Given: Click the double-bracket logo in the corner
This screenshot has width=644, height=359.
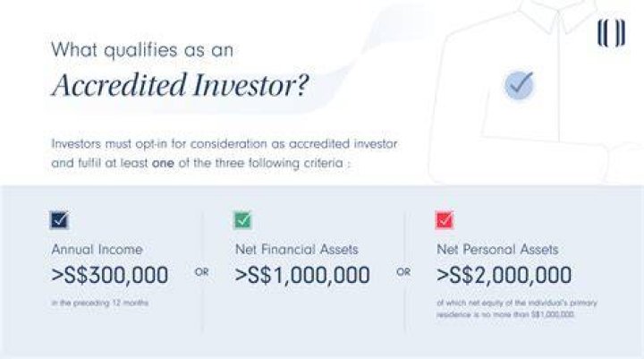Looking at the screenshot, I should 611,33.
